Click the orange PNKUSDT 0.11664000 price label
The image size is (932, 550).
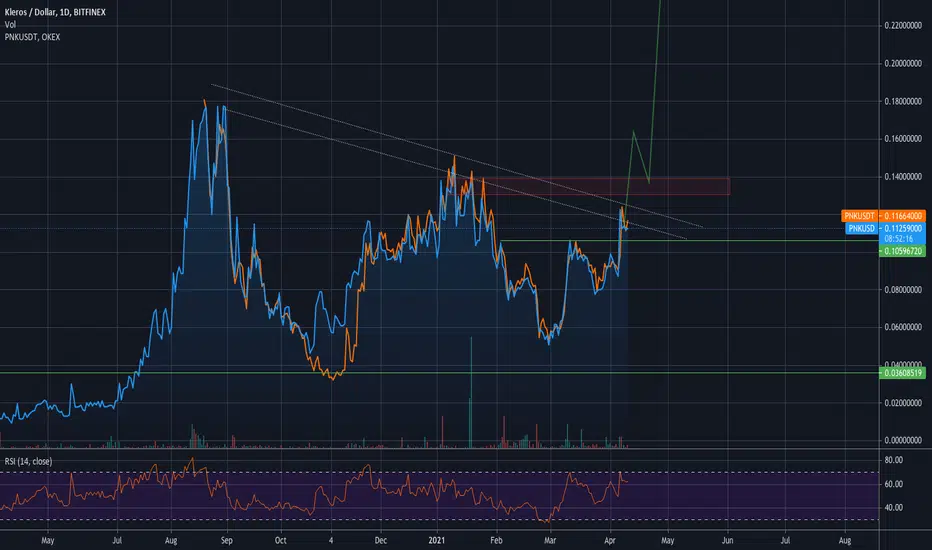pyautogui.click(x=883, y=216)
